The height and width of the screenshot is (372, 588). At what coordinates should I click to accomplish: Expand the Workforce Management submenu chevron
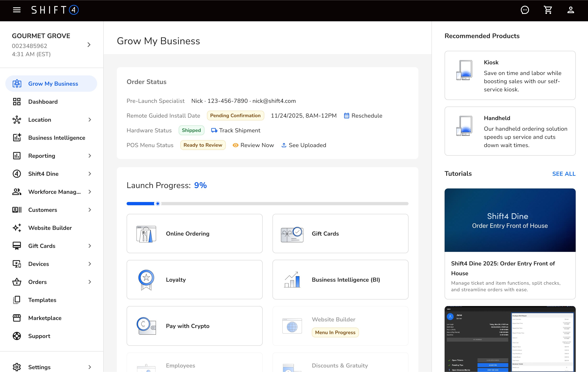(x=90, y=192)
